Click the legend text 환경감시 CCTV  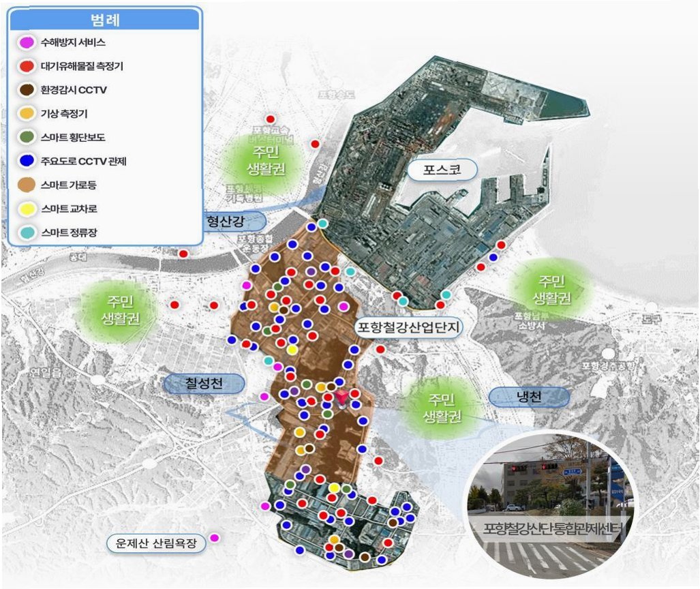tap(74, 90)
